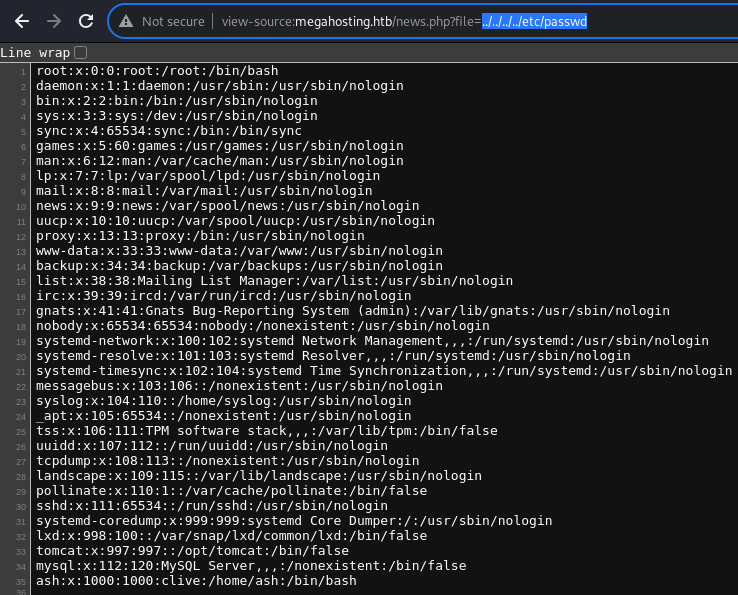Image resolution: width=738 pixels, height=595 pixels.
Task: Click line number 17 in the gutter
Action: coord(21,312)
